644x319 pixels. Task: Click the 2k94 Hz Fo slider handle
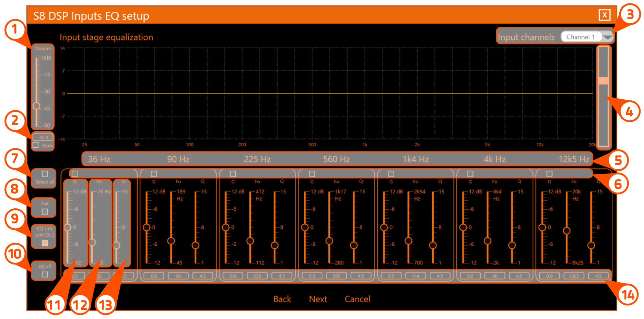point(408,241)
